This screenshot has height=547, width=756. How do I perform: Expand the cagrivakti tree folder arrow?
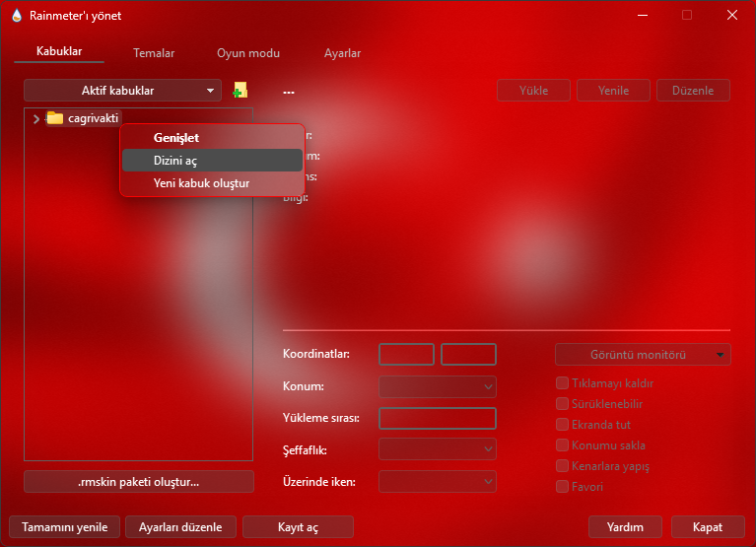click(x=36, y=119)
